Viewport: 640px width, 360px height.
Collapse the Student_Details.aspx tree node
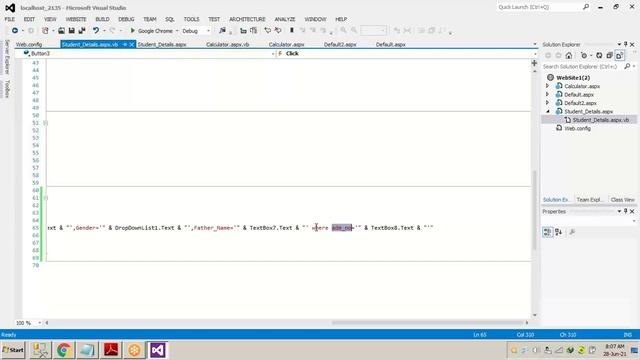tap(548, 111)
